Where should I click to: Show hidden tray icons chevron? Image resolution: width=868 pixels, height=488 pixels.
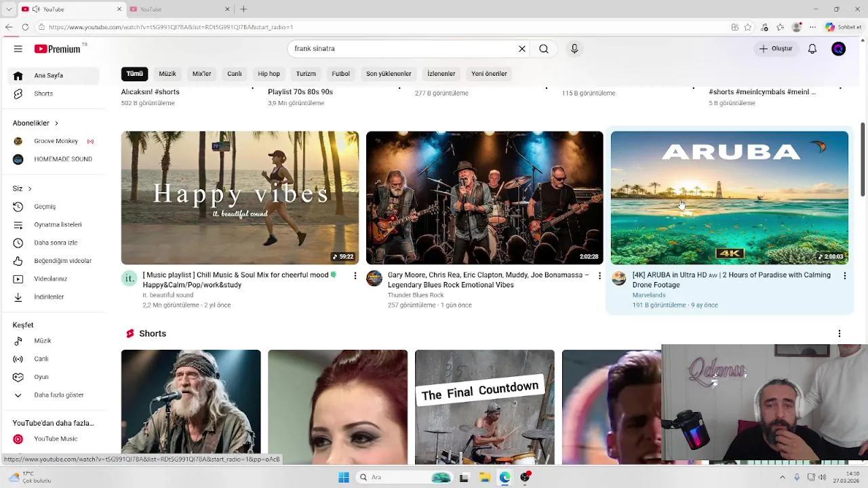point(782,477)
